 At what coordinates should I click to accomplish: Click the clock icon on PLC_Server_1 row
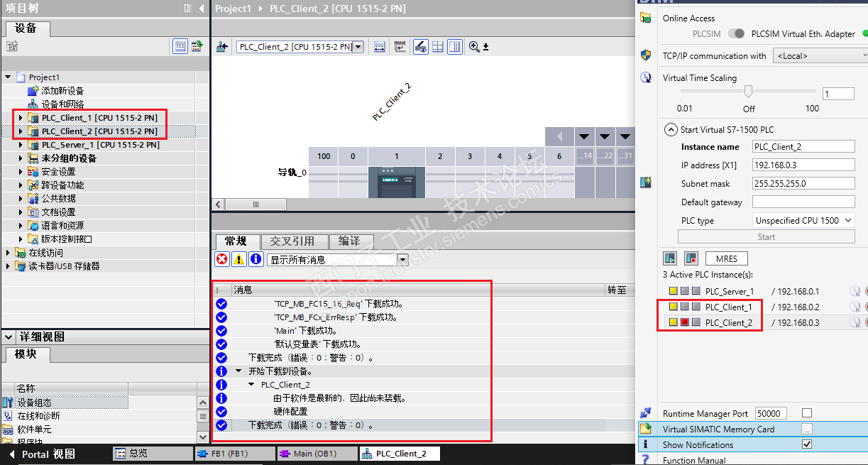[x=855, y=291]
